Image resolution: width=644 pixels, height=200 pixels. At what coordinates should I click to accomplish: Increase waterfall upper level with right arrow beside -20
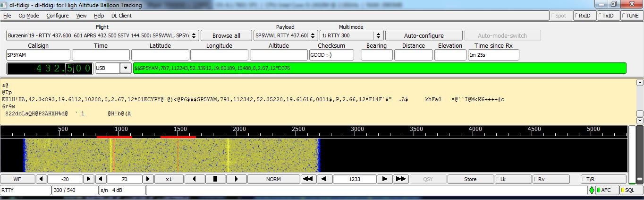[89, 179]
